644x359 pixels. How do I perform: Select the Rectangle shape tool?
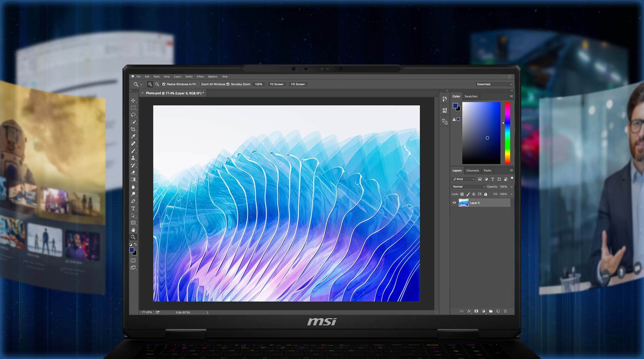coord(133,223)
